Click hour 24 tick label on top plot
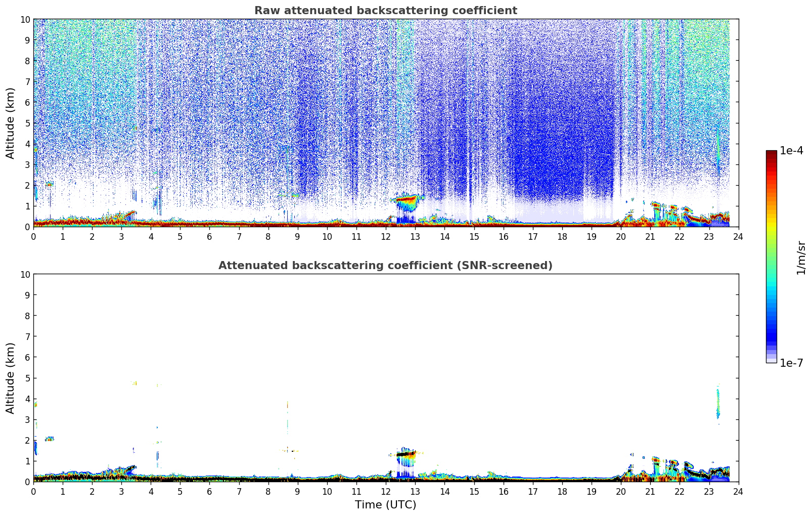Viewport: 812px width, 516px height. pyautogui.click(x=738, y=236)
